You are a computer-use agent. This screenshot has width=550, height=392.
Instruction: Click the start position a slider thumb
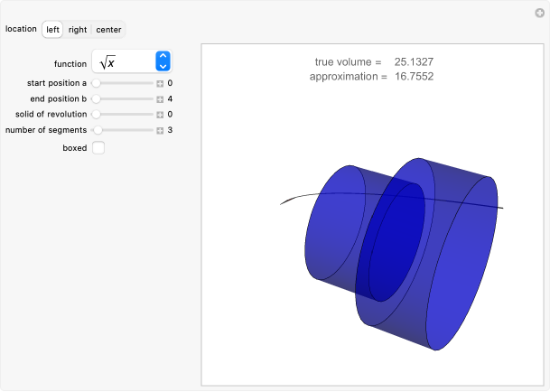pyautogui.click(x=96, y=83)
